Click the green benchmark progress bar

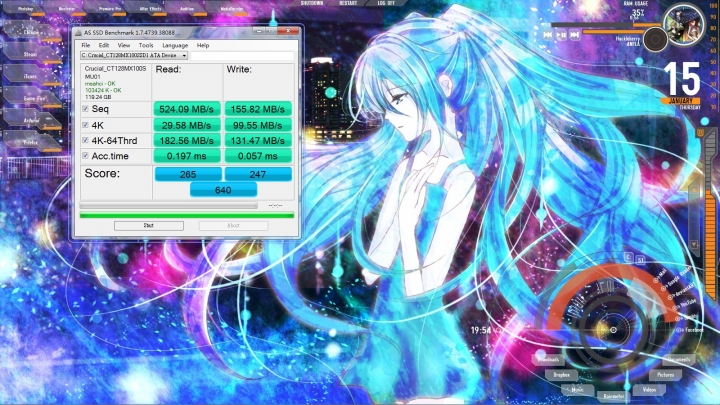pyautogui.click(x=187, y=215)
